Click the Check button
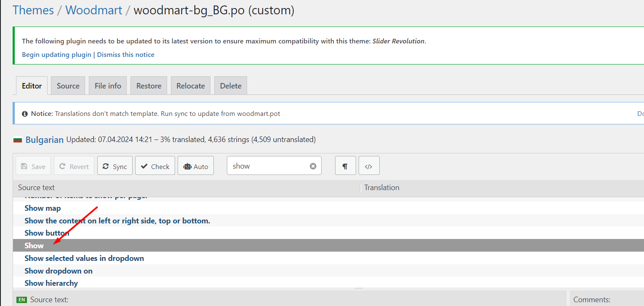Image resolution: width=644 pixels, height=306 pixels. click(x=155, y=166)
